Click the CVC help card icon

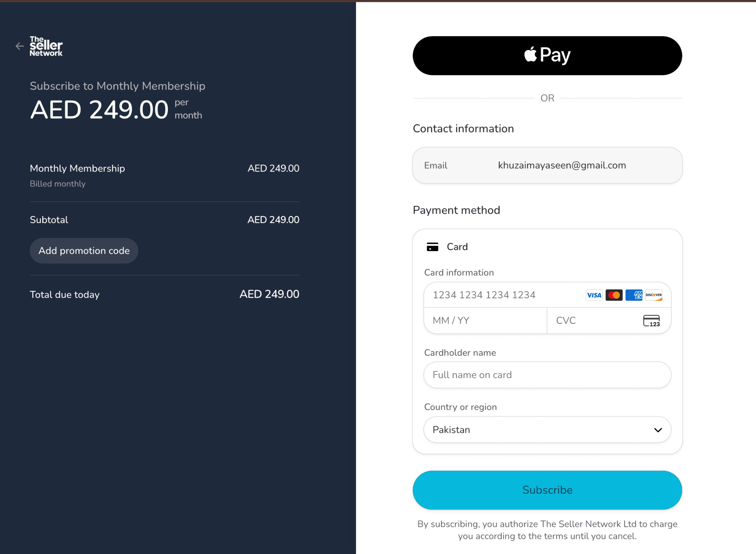[651, 321]
